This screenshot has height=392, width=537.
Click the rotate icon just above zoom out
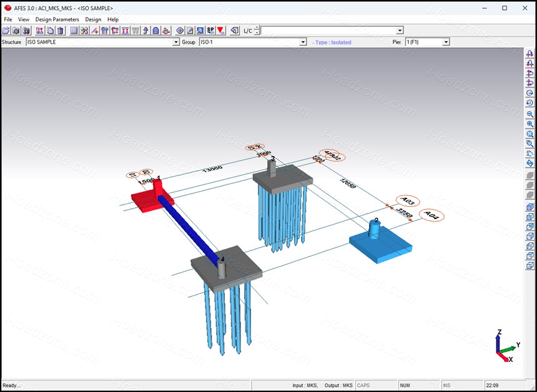pyautogui.click(x=530, y=103)
